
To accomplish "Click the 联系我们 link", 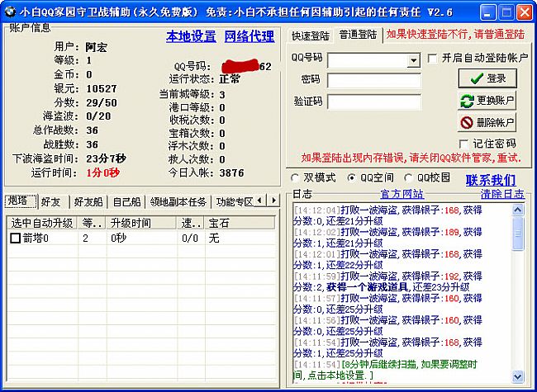I will pos(491,180).
